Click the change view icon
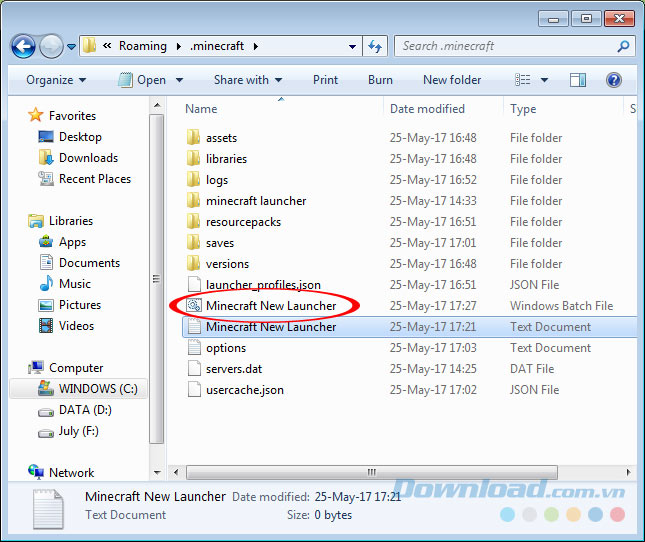This screenshot has width=645, height=542. (523, 80)
